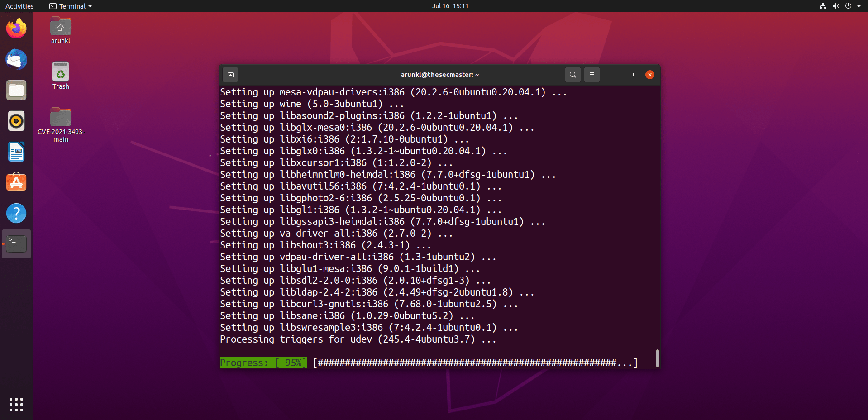This screenshot has height=420, width=868.
Task: Click the libswresample3:i386 line
Action: (369, 327)
